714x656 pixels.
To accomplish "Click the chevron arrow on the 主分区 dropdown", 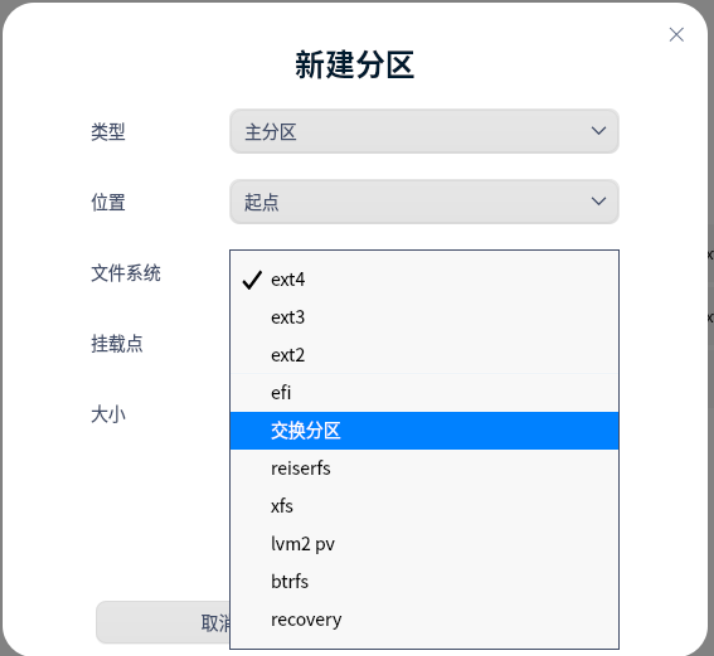I will click(598, 131).
